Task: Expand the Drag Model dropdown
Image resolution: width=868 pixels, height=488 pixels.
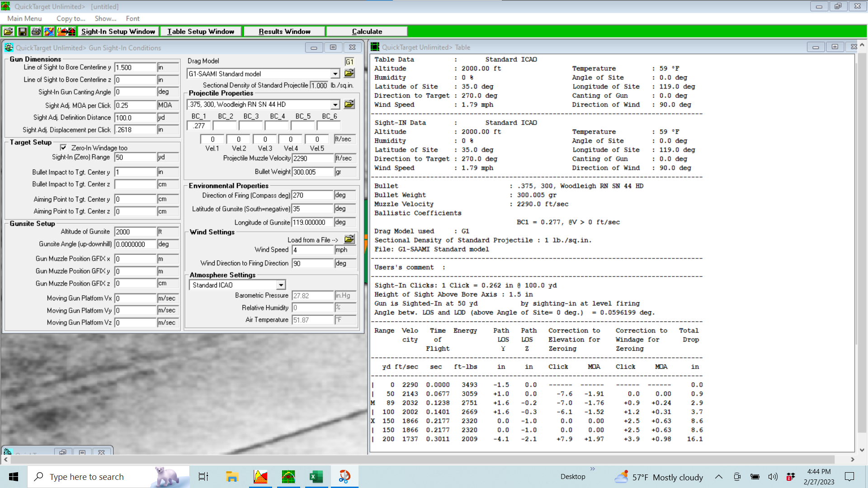Action: tap(335, 74)
